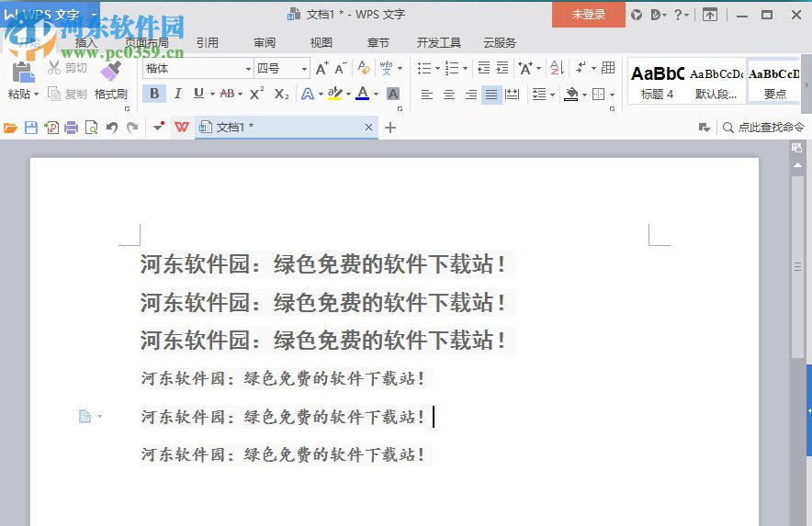Screen dimensions: 812x526
Task: Apply the 标题 4 heading style
Action: pos(657,82)
